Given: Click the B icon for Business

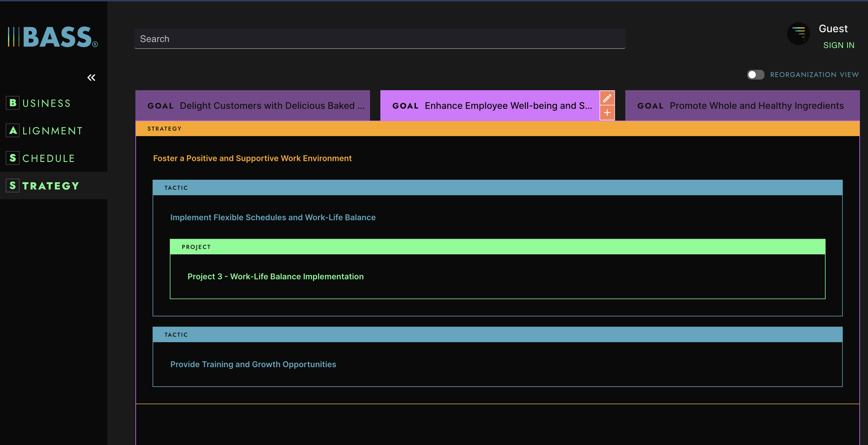Looking at the screenshot, I should click(x=13, y=103).
